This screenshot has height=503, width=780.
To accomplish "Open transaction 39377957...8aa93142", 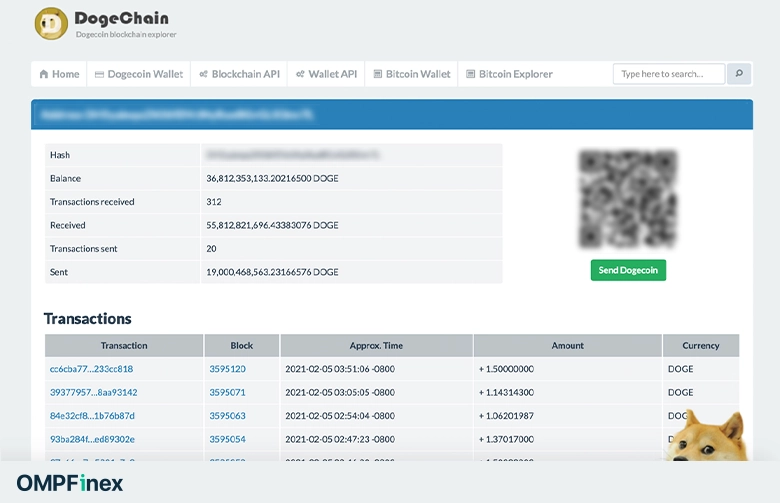I will pyautogui.click(x=94, y=393).
